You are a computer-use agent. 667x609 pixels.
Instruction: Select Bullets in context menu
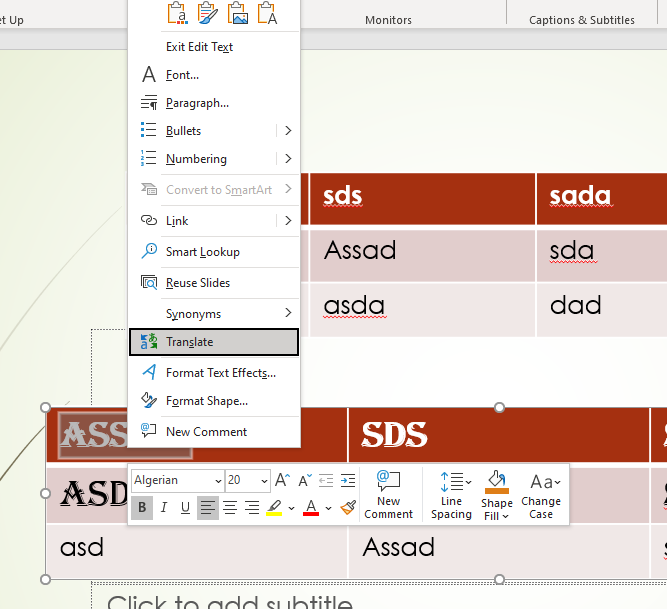coord(202,131)
